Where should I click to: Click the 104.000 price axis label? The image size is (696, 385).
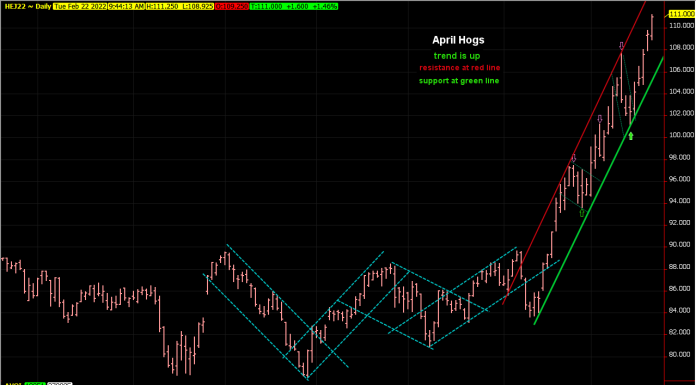click(681, 91)
